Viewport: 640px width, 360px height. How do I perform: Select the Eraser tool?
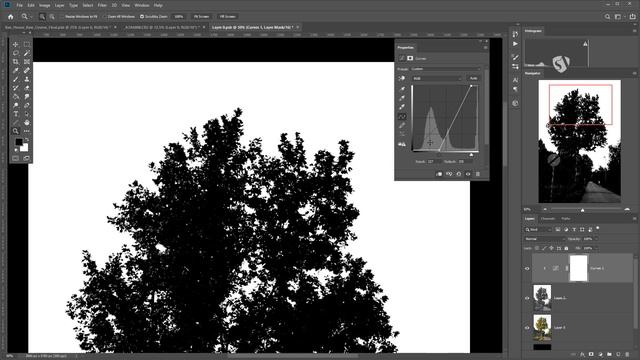point(27,88)
